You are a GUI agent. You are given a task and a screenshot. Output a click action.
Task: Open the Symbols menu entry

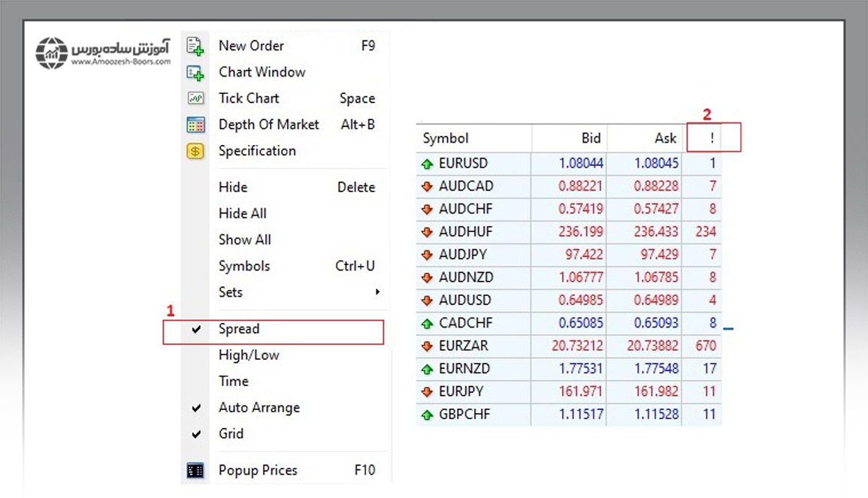[x=243, y=266]
